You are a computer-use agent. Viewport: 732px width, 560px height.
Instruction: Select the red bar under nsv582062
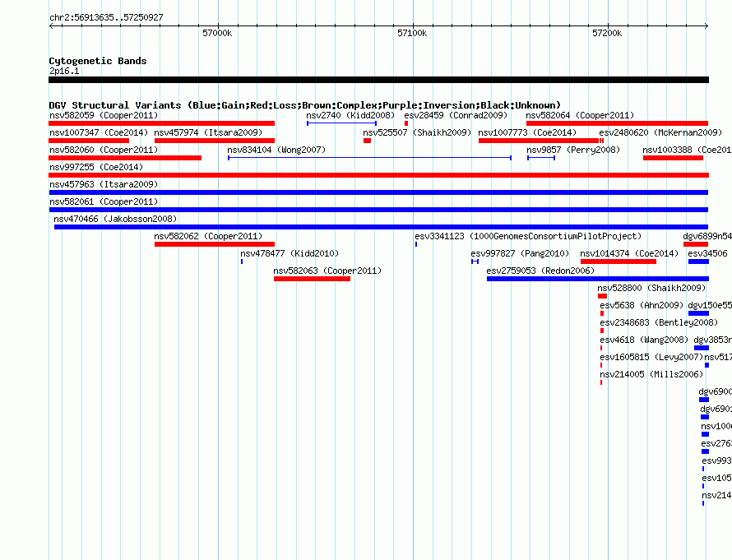[215, 244]
